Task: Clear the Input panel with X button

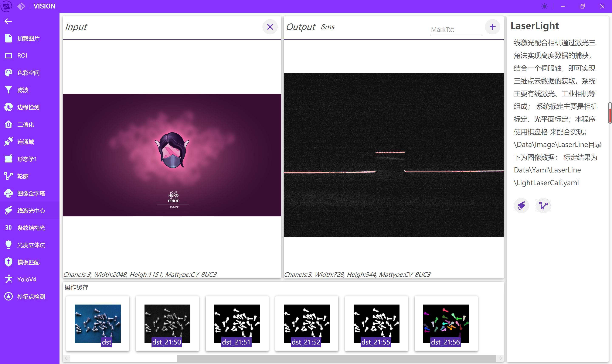Action: (x=270, y=27)
